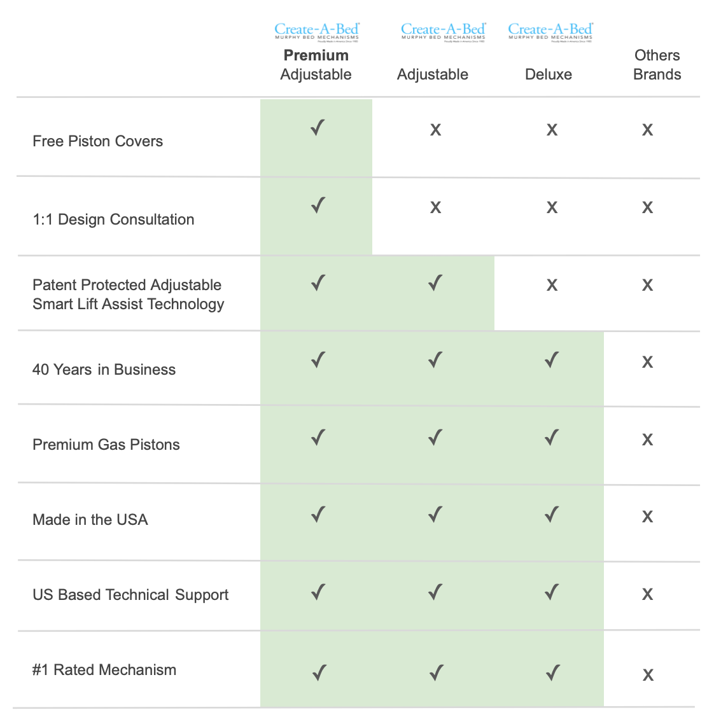Click Premium Adjustable checkmark for Free Piston Covers

(318, 129)
